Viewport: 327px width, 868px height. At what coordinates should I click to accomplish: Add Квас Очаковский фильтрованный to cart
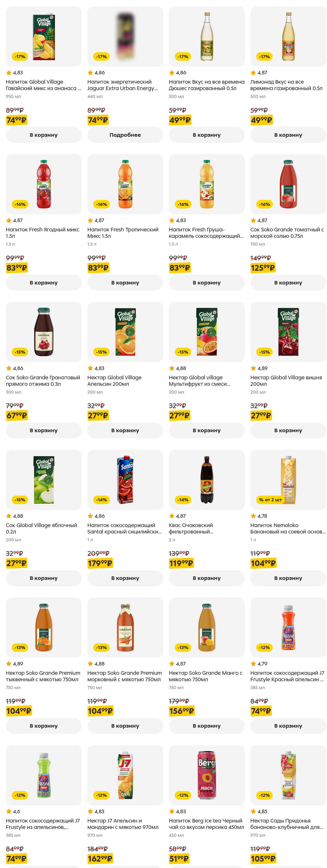point(206,578)
